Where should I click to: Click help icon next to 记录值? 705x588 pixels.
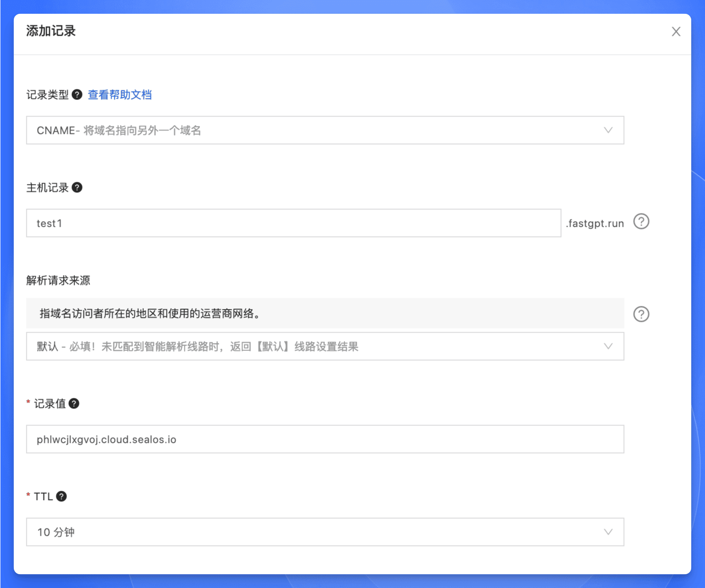coord(74,404)
